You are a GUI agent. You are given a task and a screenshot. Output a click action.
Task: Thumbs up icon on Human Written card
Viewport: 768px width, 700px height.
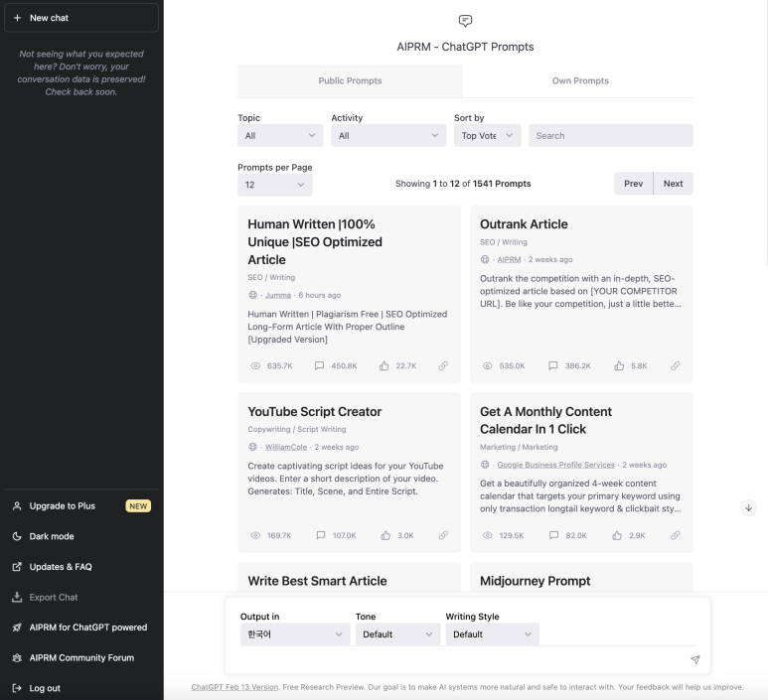[384, 365]
